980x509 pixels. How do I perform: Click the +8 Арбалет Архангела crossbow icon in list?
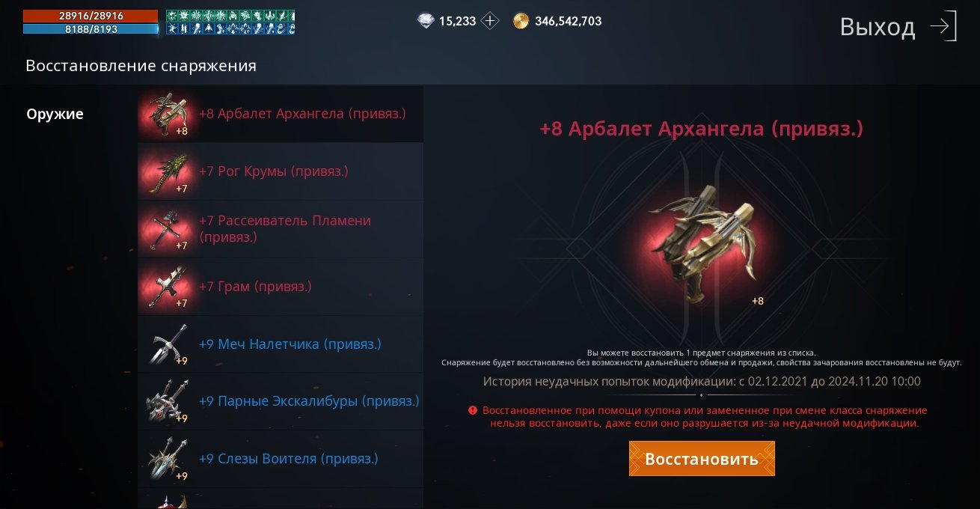tap(166, 115)
